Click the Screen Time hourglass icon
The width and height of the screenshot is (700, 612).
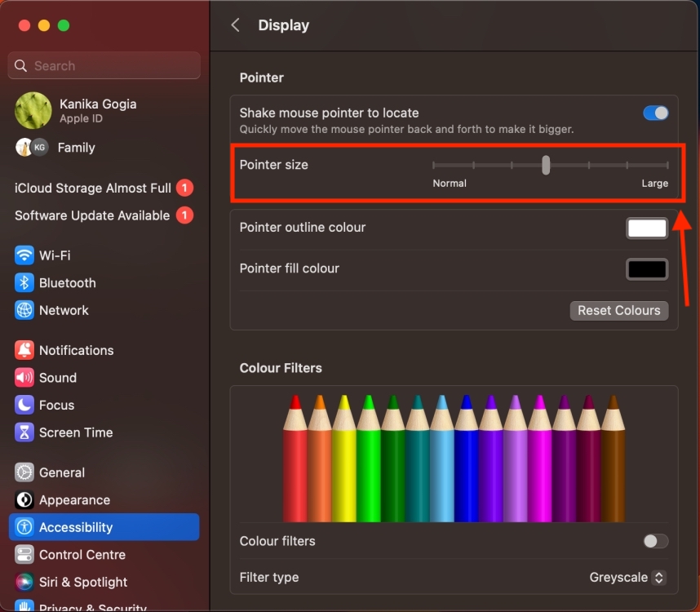point(25,432)
